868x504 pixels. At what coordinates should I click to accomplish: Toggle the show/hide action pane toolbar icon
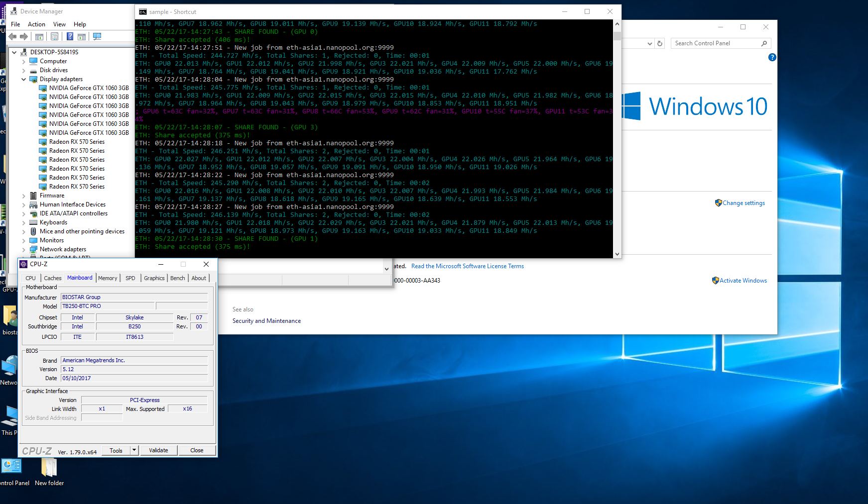[81, 36]
